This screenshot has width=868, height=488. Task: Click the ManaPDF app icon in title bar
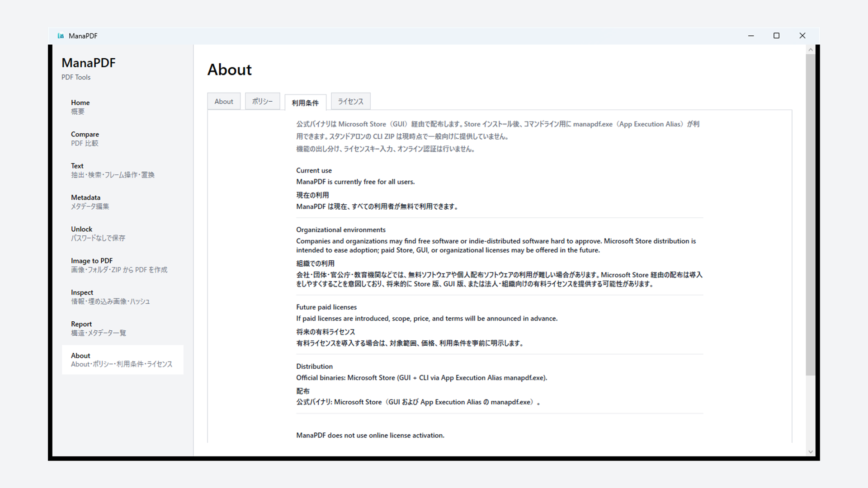61,36
